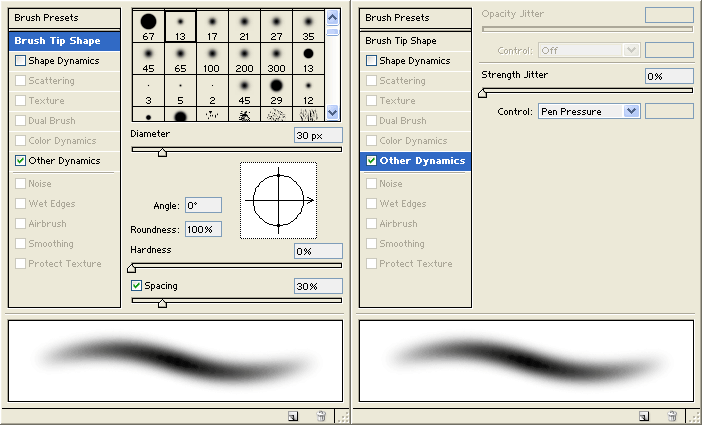Viewport: 702px width, 425px height.
Task: Uncheck Other Dynamics in Brush Tip Shape panel
Action: click(20, 160)
